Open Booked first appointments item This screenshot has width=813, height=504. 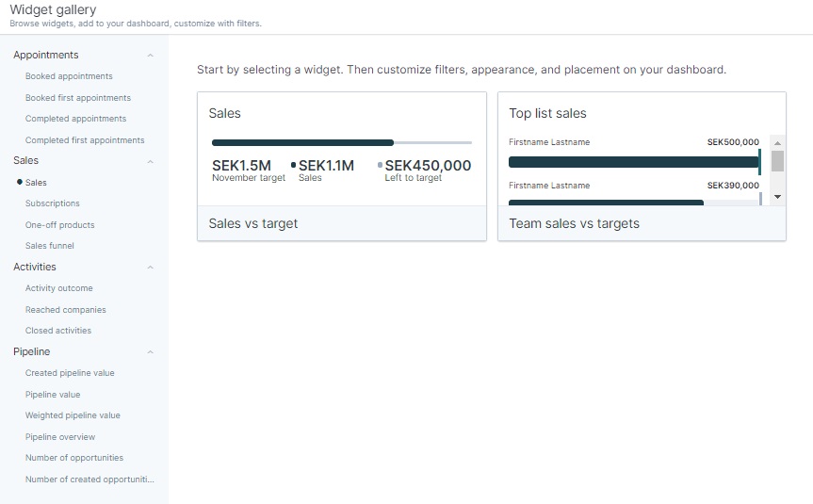click(78, 98)
